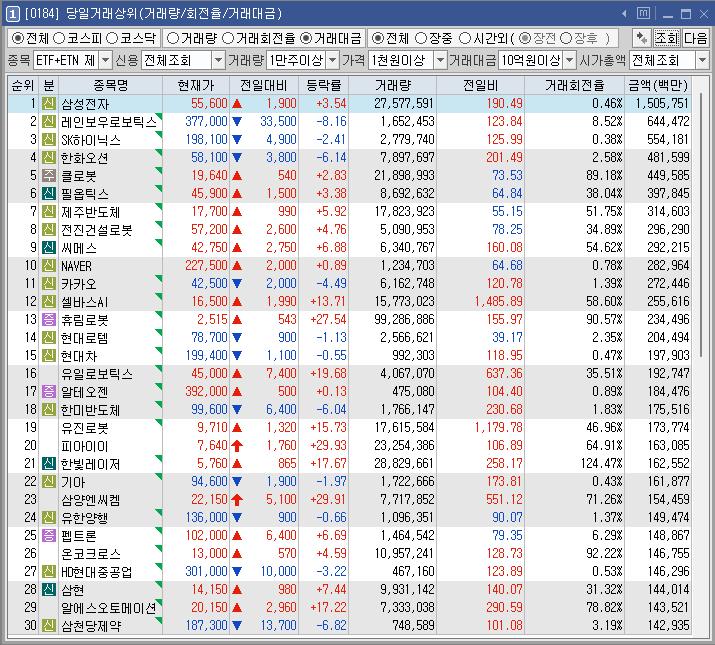Click the 조회 search button
Screen dimensions: 715x645
667,38
